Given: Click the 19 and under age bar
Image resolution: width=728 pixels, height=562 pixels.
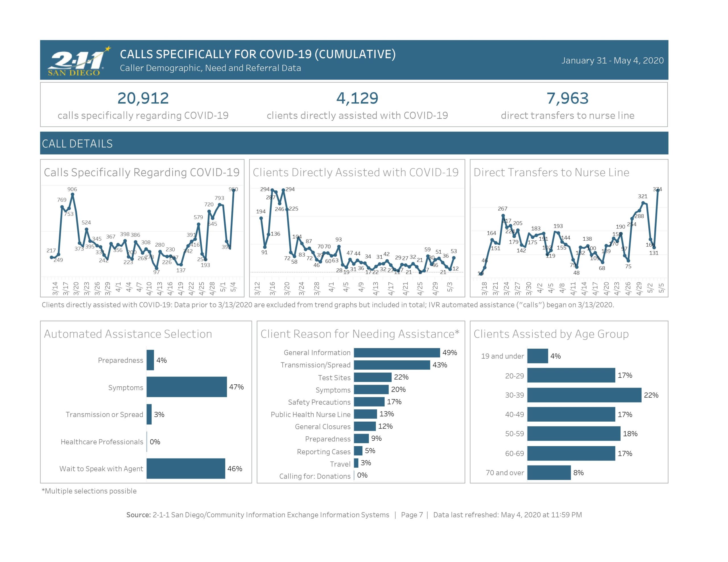Looking at the screenshot, I should pyautogui.click(x=537, y=356).
